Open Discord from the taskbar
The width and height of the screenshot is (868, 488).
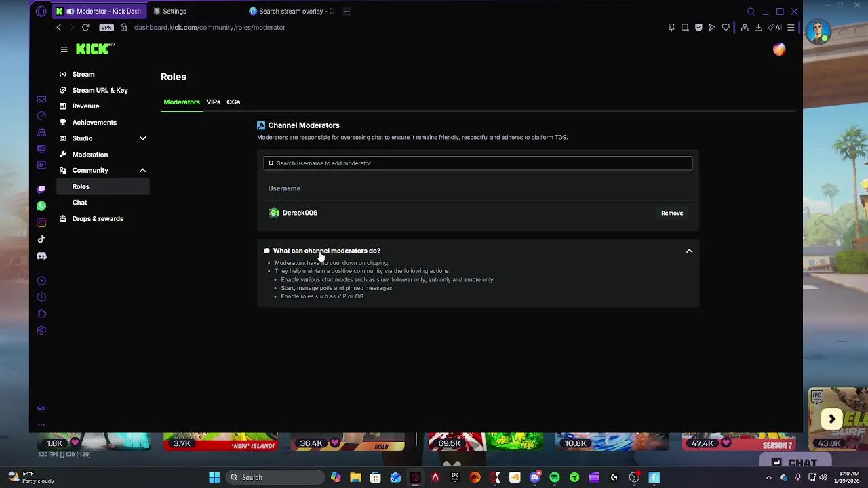(x=535, y=477)
